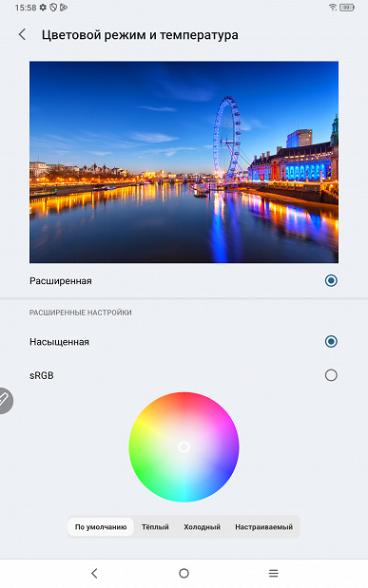Tap the battery indicator icon

click(346, 8)
